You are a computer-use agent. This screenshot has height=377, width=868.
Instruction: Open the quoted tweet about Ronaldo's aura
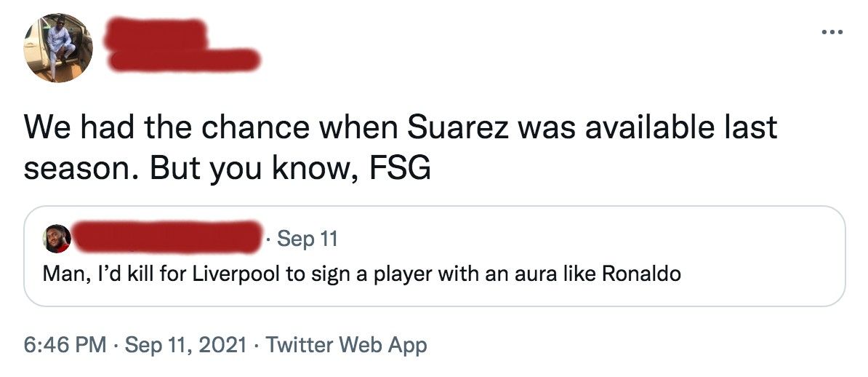point(434,256)
